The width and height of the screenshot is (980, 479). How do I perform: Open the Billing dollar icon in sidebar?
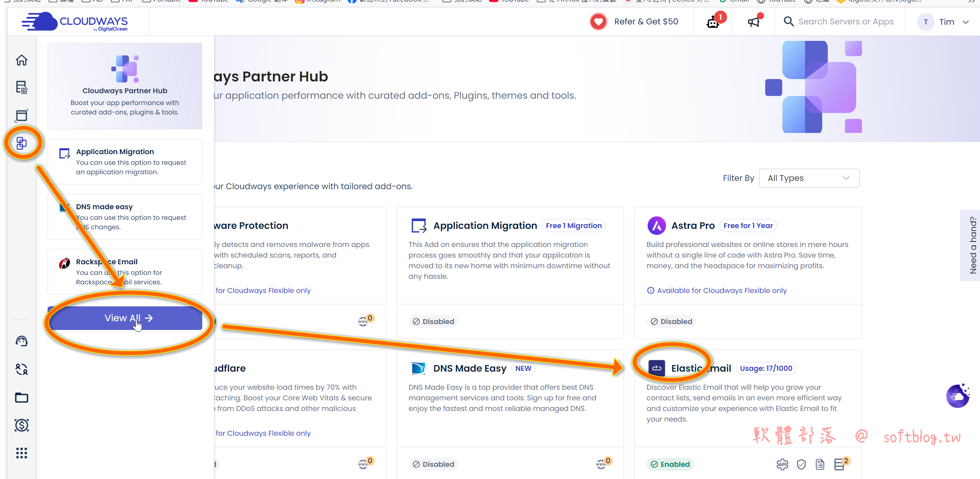(22, 425)
